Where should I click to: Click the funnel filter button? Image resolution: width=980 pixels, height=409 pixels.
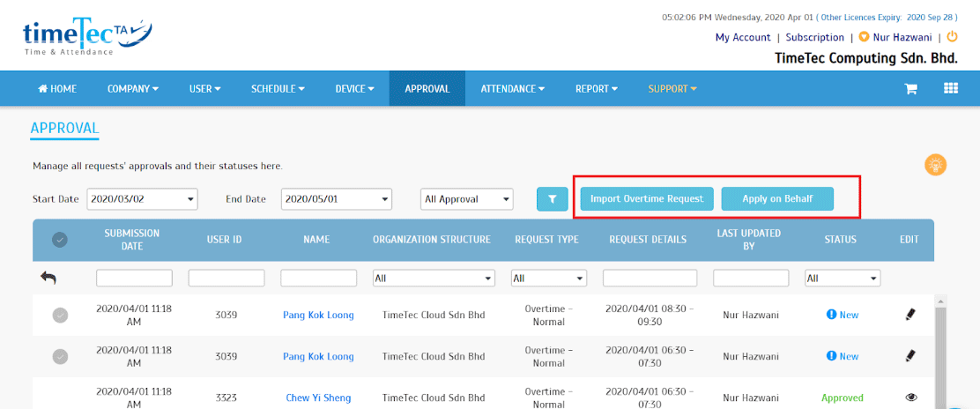(552, 199)
